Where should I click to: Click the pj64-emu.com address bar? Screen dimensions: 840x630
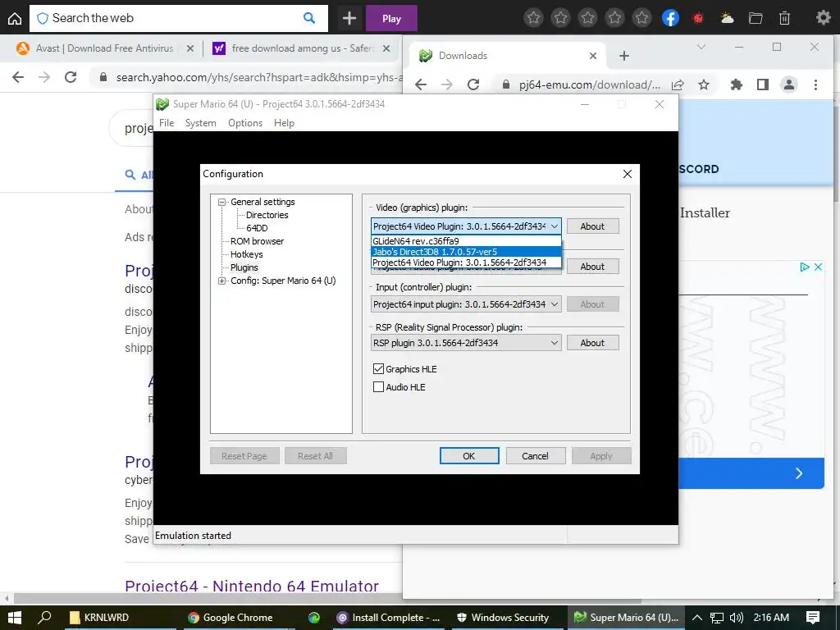(x=589, y=84)
